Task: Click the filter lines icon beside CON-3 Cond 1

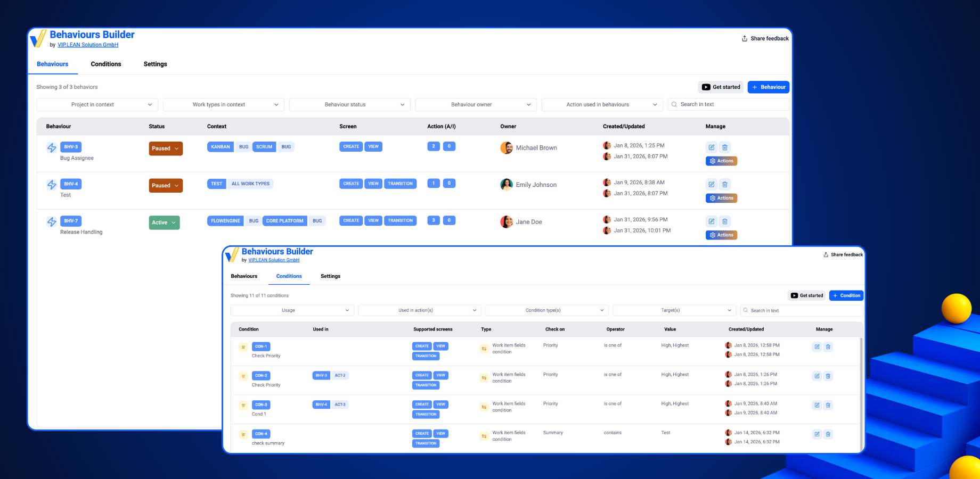Action: tap(243, 405)
